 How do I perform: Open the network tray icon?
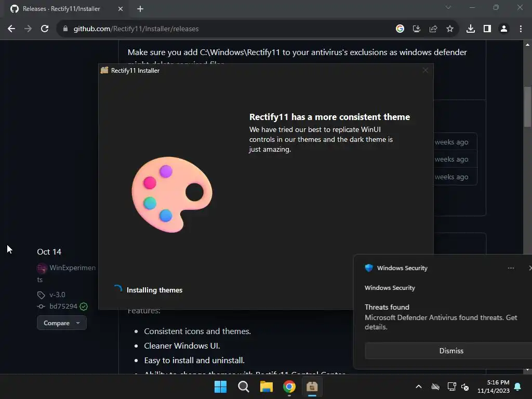tap(451, 387)
